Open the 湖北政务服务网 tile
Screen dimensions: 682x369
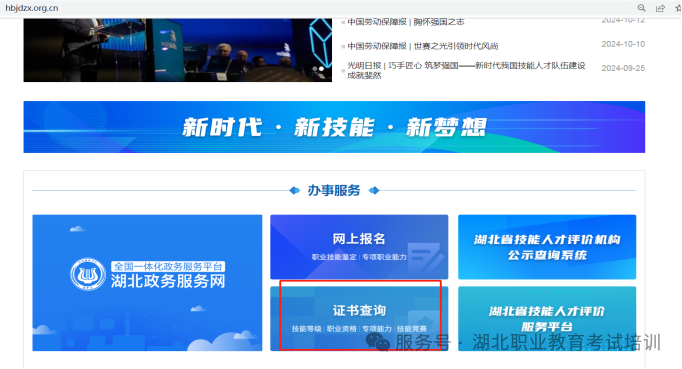click(147, 283)
